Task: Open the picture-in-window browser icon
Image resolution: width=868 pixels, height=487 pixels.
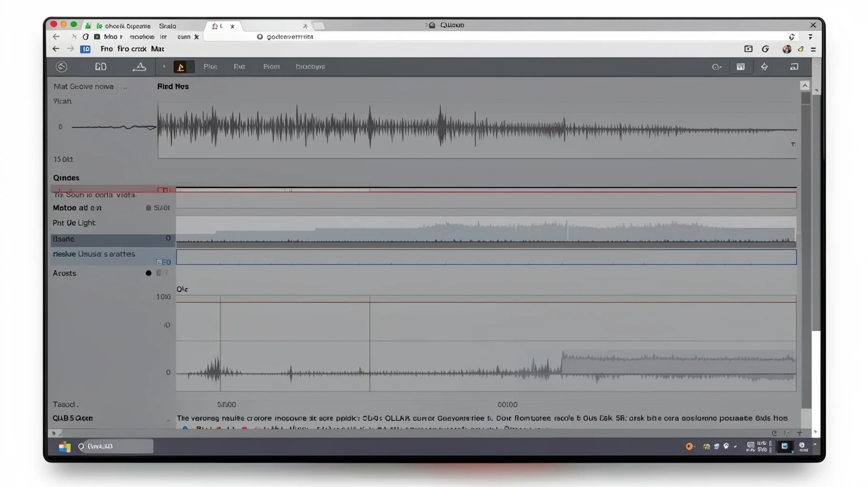Action: tap(749, 49)
